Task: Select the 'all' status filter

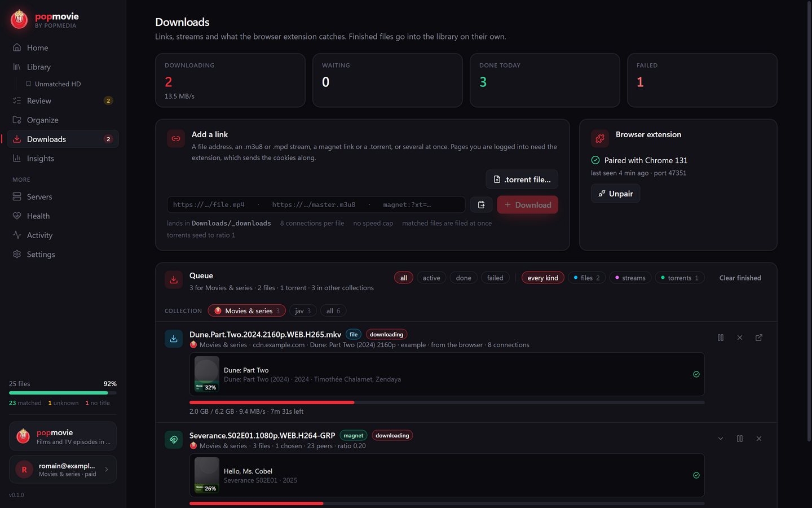Action: click(404, 278)
